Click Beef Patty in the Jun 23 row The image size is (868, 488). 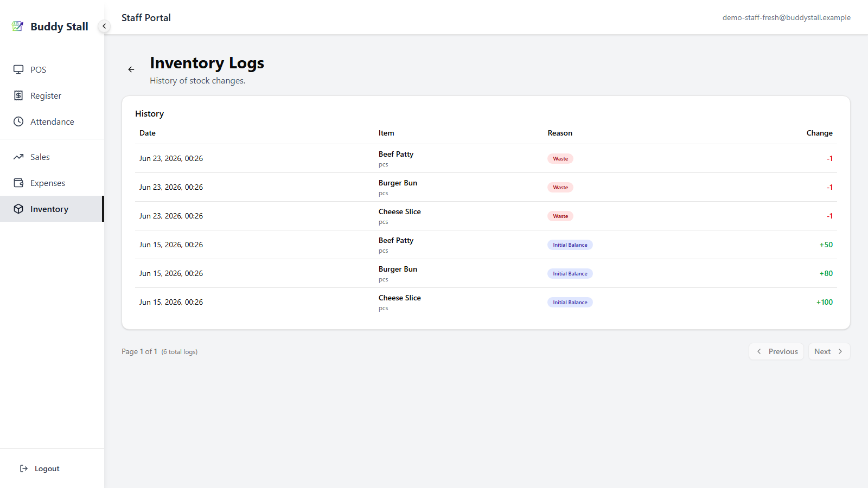click(x=396, y=154)
